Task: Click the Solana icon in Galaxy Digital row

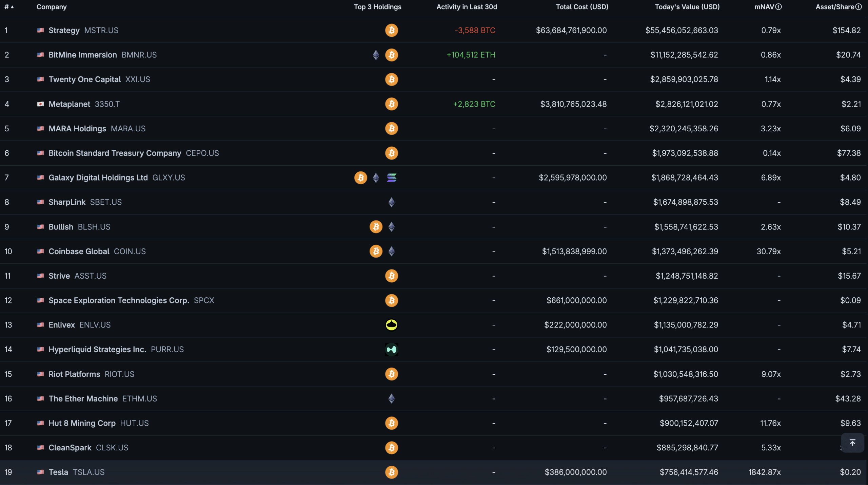Action: 391,178
